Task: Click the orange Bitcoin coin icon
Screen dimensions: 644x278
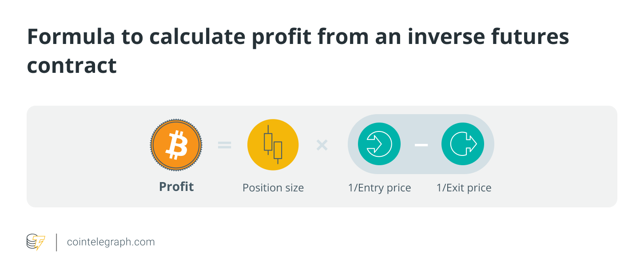Action: (x=176, y=144)
